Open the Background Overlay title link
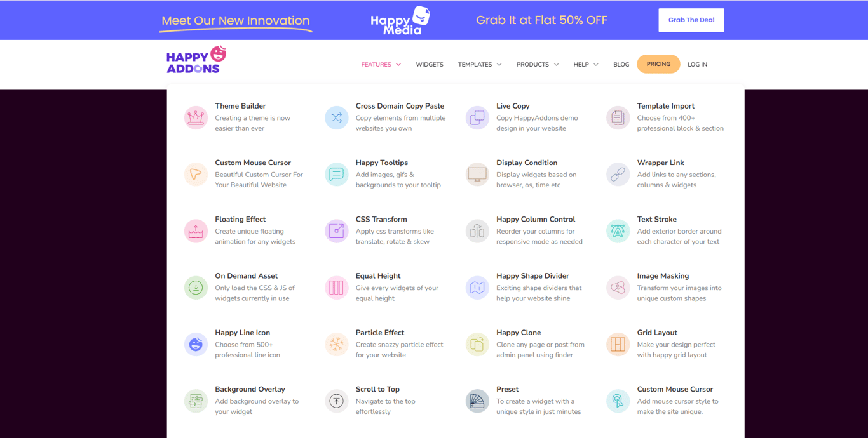Screen dimensions: 868x438 pos(250,389)
